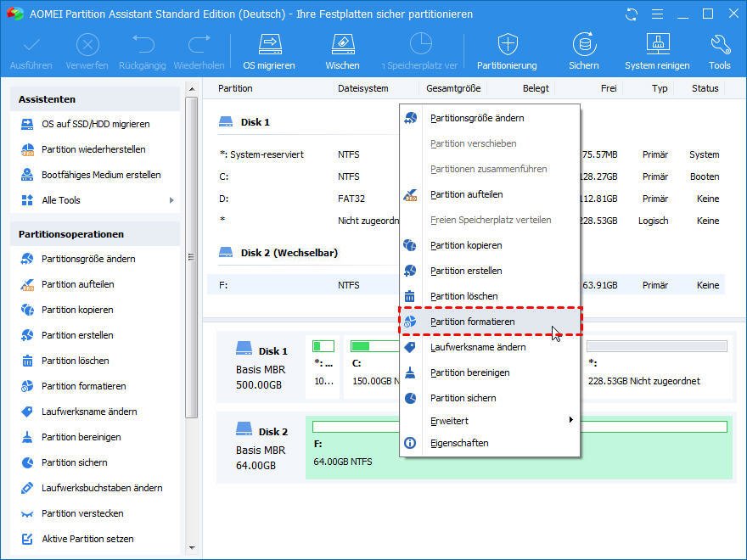747x560 pixels.
Task: Click sidebar Partition sichern
Action: pos(75,462)
